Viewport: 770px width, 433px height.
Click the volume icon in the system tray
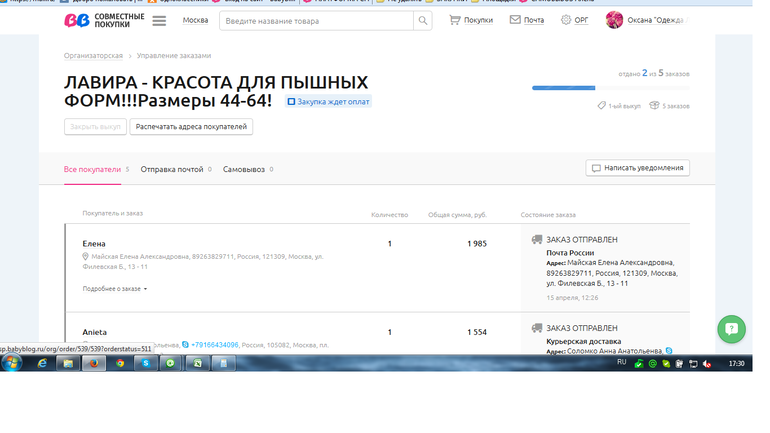(x=707, y=364)
